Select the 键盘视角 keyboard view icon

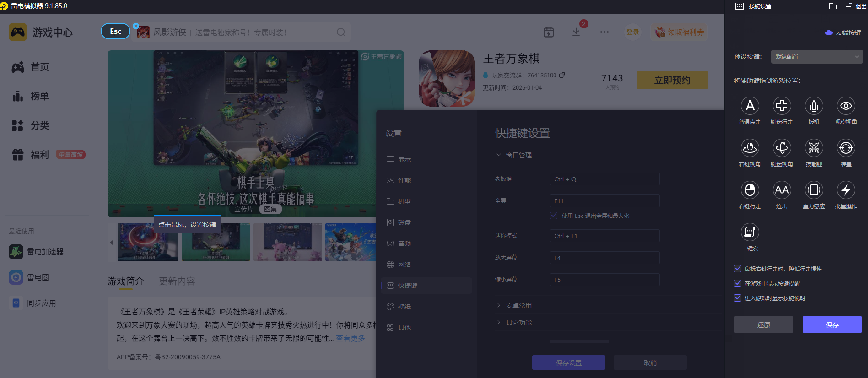782,148
